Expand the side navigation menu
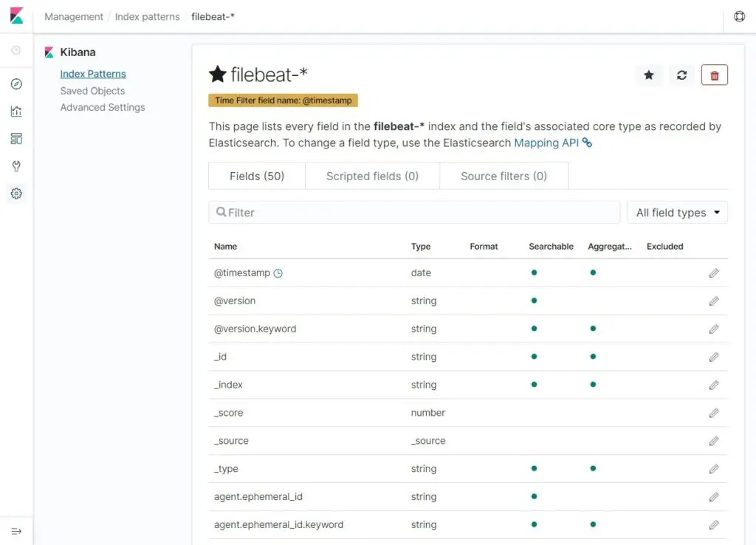Image resolution: width=756 pixels, height=545 pixels. pyautogui.click(x=16, y=531)
